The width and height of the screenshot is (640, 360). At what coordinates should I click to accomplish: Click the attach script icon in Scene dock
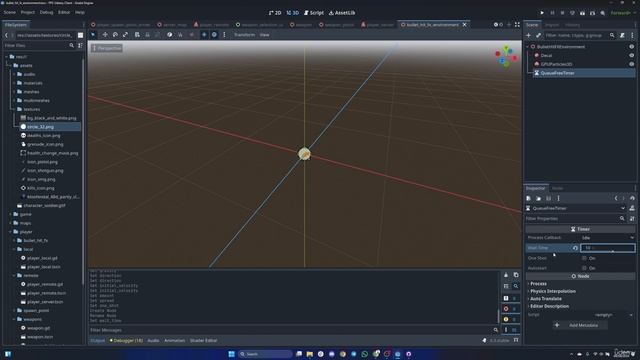[x=622, y=36]
